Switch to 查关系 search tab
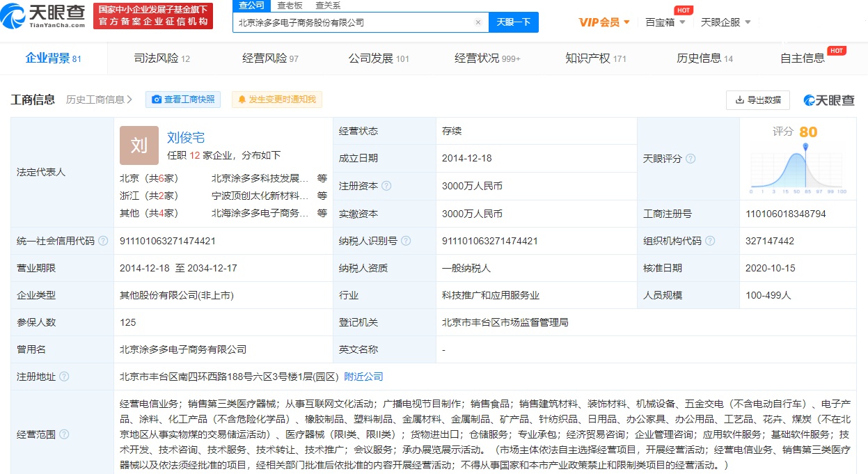 click(x=328, y=6)
